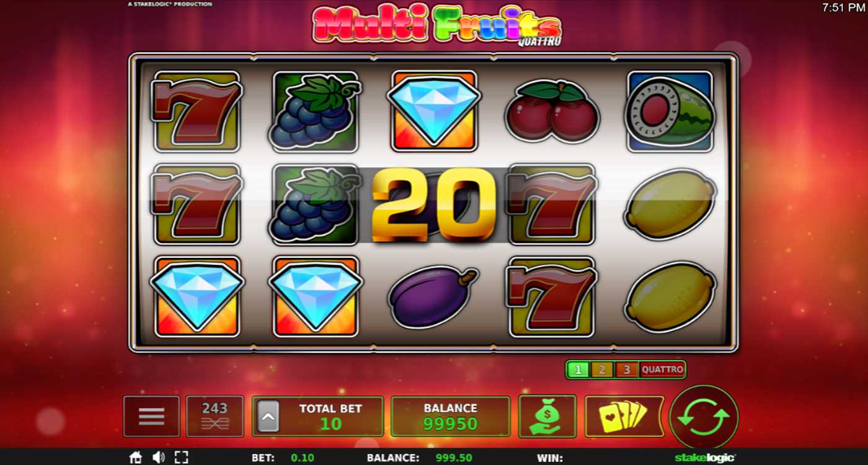Toggle fullscreen mode icon
Image resolution: width=868 pixels, height=465 pixels.
click(x=181, y=458)
